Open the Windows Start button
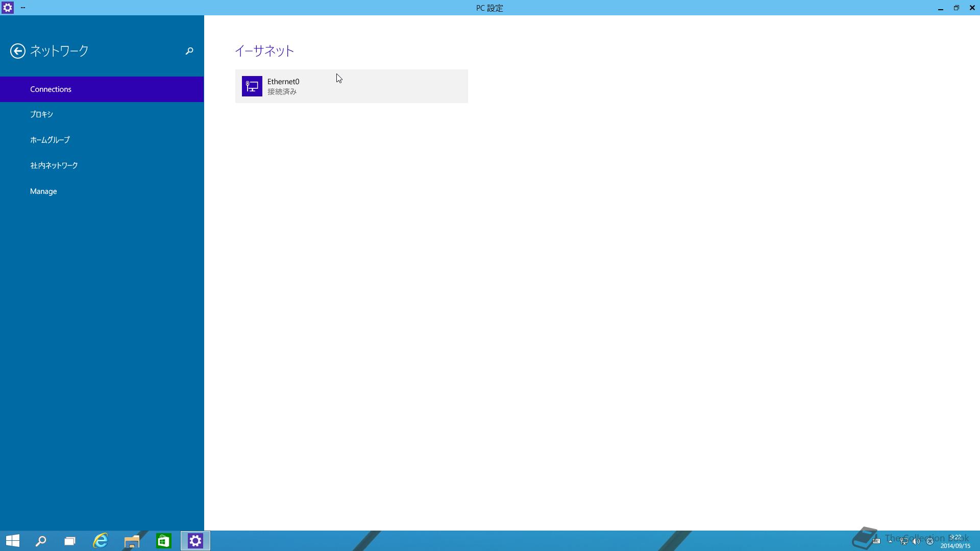Image resolution: width=980 pixels, height=551 pixels. (x=13, y=541)
